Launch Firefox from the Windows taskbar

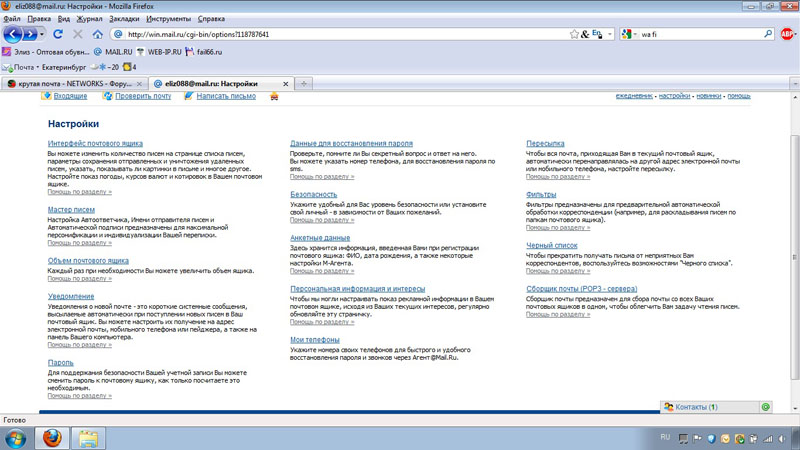point(52,438)
